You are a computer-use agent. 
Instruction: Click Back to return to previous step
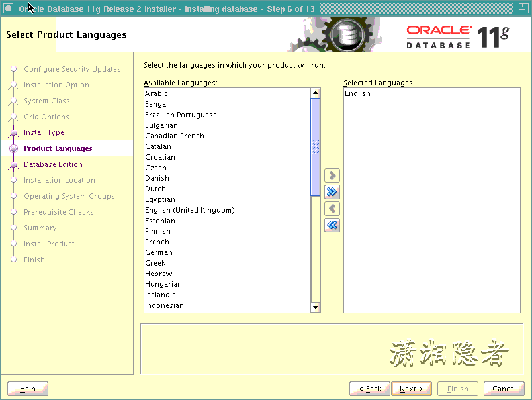click(x=369, y=389)
